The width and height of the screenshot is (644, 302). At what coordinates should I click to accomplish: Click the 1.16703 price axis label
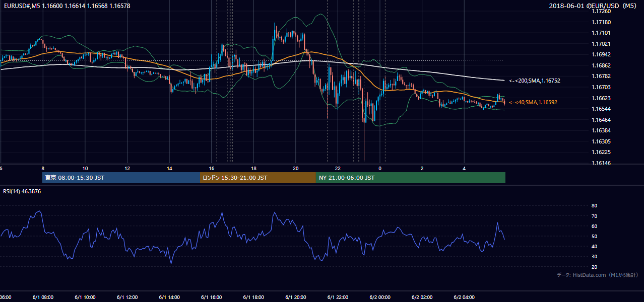point(602,87)
